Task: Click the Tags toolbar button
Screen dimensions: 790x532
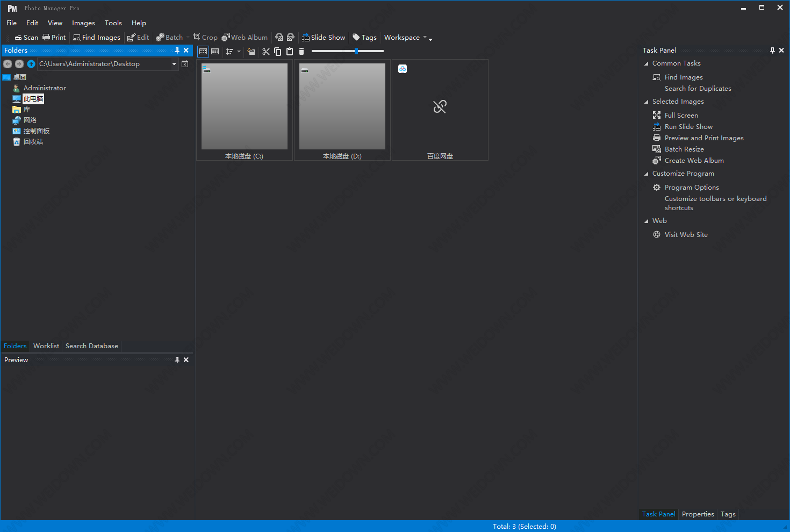Action: [365, 38]
